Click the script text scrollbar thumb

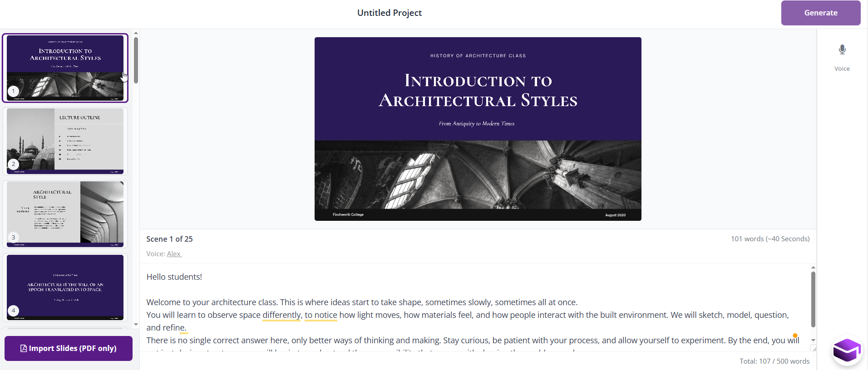(x=813, y=299)
